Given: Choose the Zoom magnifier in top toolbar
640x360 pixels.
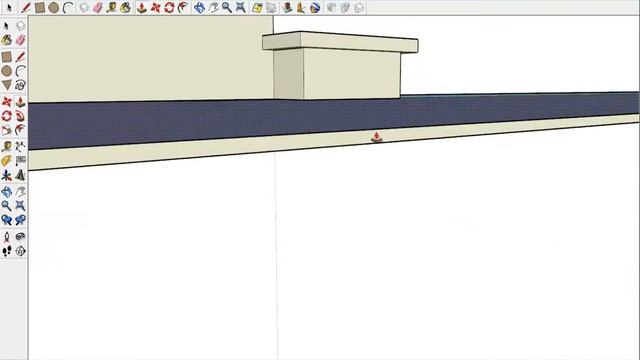Looking at the screenshot, I should [227, 7].
